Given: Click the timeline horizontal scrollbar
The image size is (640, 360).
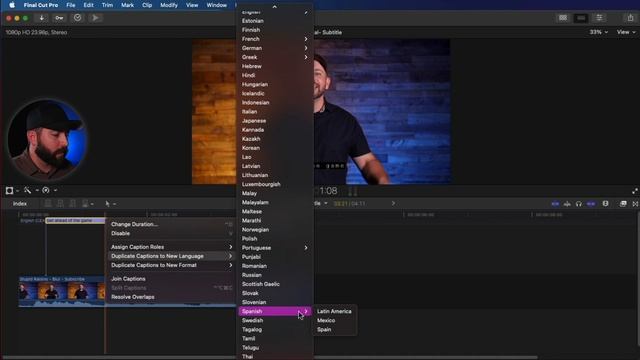Looking at the screenshot, I should (x=269, y=357).
